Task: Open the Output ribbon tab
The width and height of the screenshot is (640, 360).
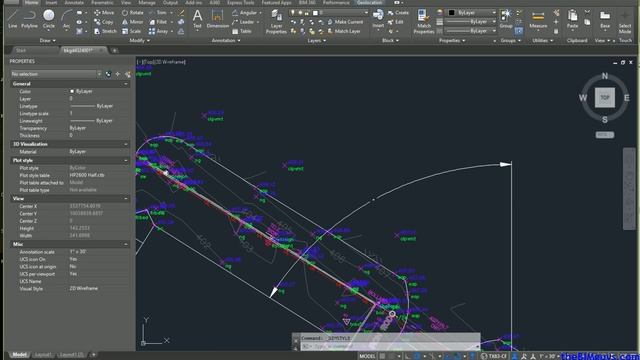Action: [x=170, y=2]
